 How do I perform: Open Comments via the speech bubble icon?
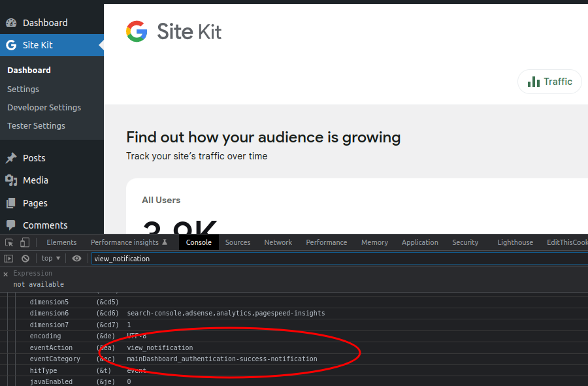coord(11,225)
